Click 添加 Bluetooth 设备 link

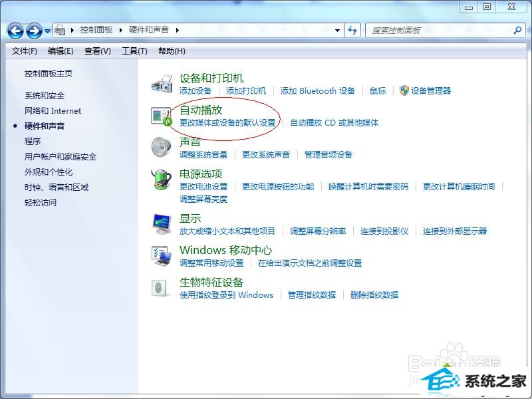pos(318,91)
